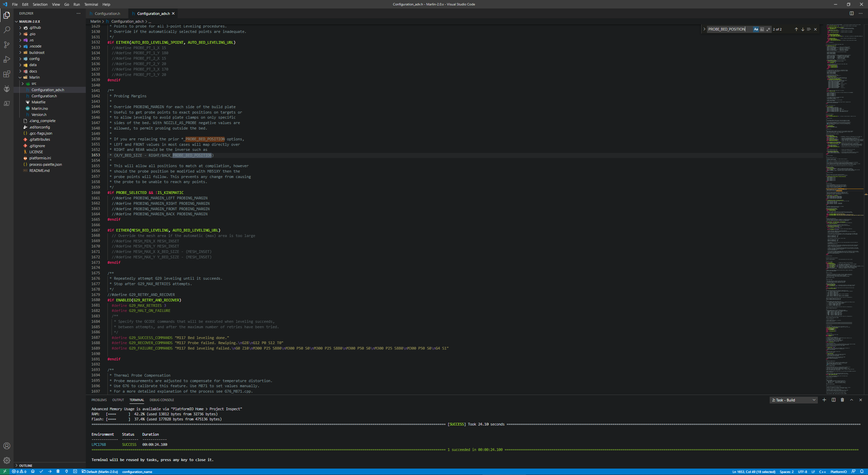Click the Split Editor Right icon
This screenshot has height=475, width=868.
[851, 13]
